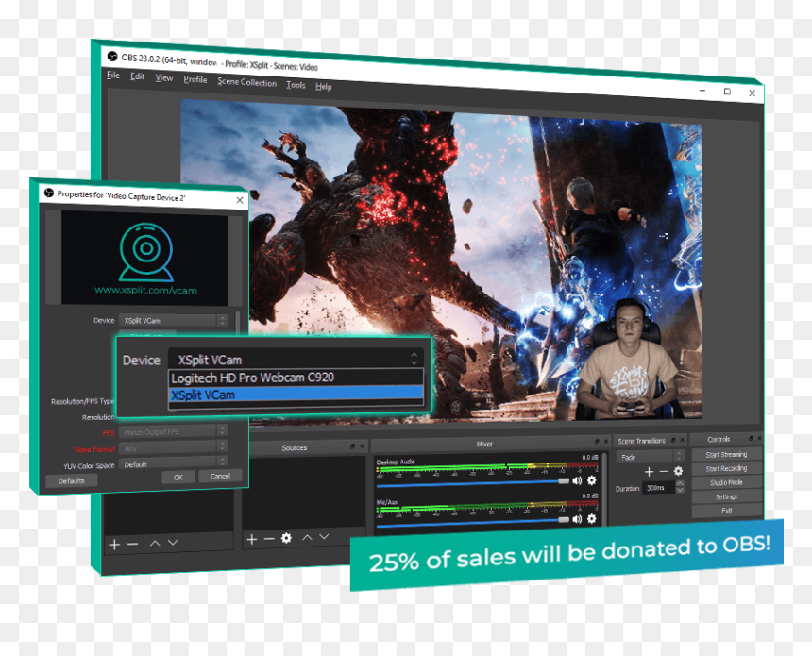Click Properties dialog vertical scrollbar
This screenshot has width=812, height=656.
point(238,323)
